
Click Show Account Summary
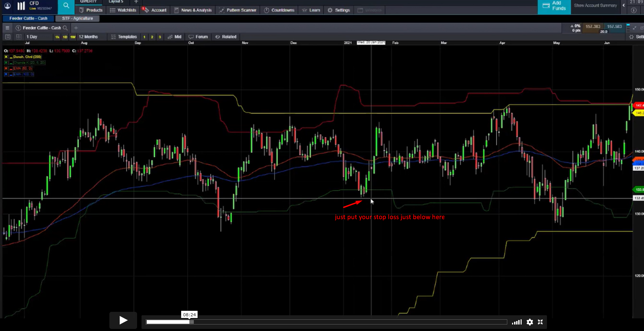point(595,5)
